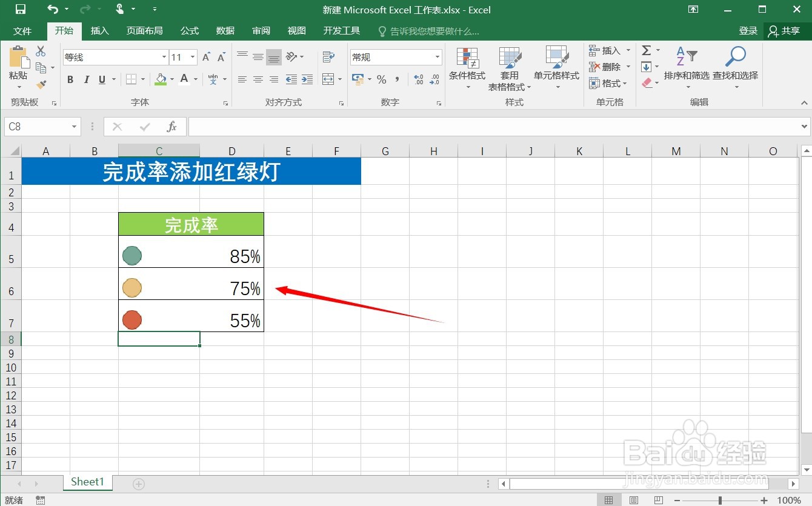The width and height of the screenshot is (812, 506).
Task: Apply the cell borders icon
Action: coord(131,79)
